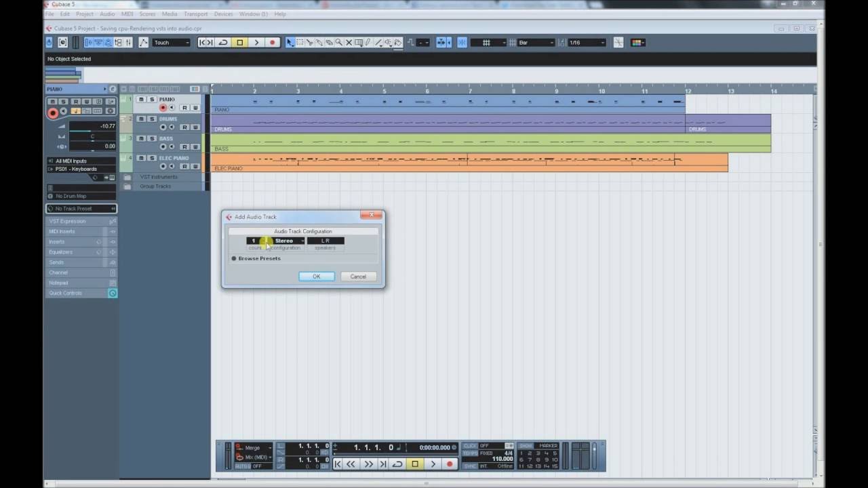This screenshot has width=868, height=488.
Task: Open the Bar grid type dropdown
Action: 536,42
